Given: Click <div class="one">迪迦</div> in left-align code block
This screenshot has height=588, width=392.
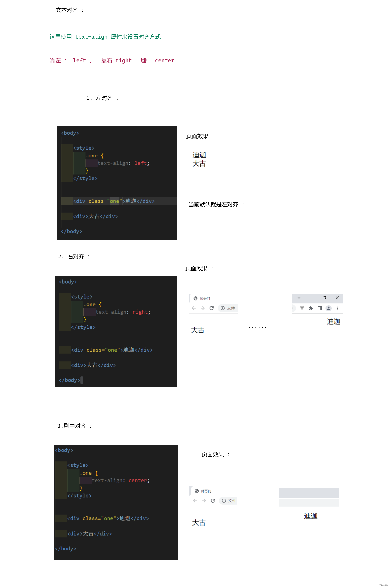Looking at the screenshot, I should (114, 201).
